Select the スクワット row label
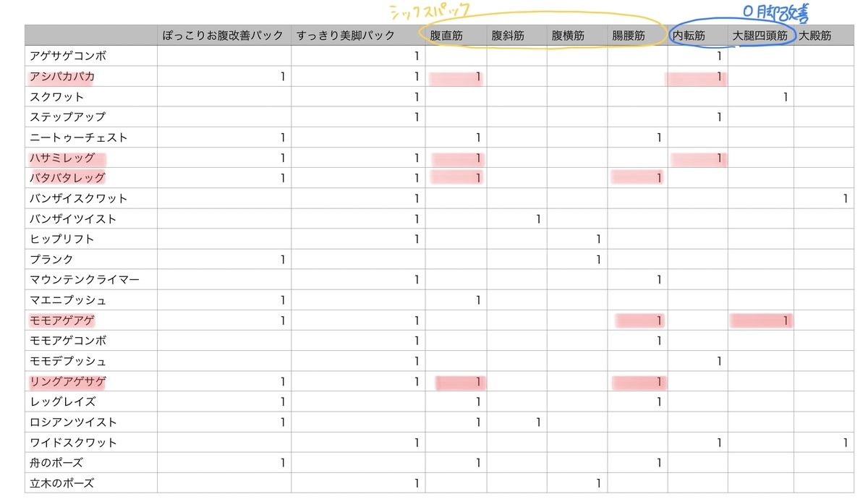The height and width of the screenshot is (502, 868). [x=57, y=96]
